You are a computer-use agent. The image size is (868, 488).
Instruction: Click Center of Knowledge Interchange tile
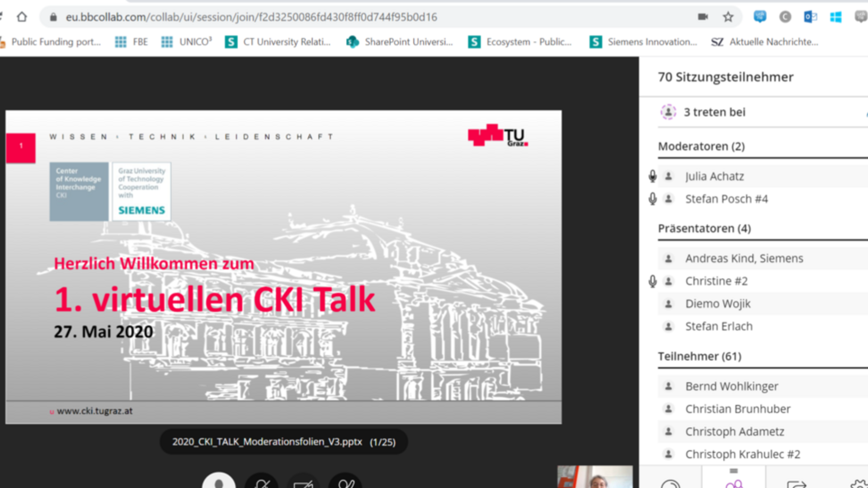click(79, 192)
